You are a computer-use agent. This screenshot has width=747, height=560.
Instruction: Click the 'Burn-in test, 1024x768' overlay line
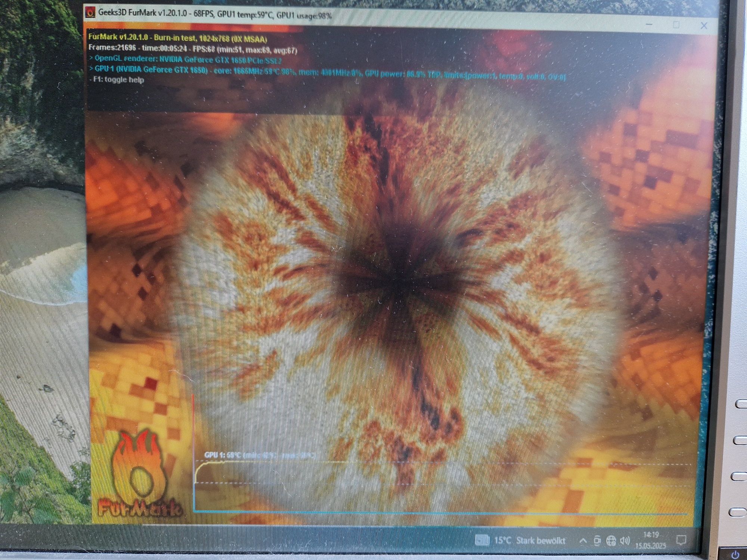coord(178,38)
